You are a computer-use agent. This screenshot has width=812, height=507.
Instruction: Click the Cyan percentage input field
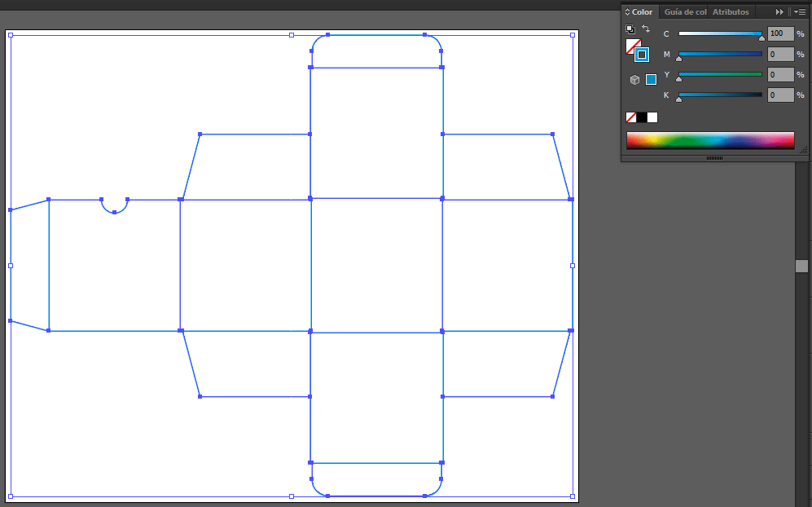click(x=779, y=33)
